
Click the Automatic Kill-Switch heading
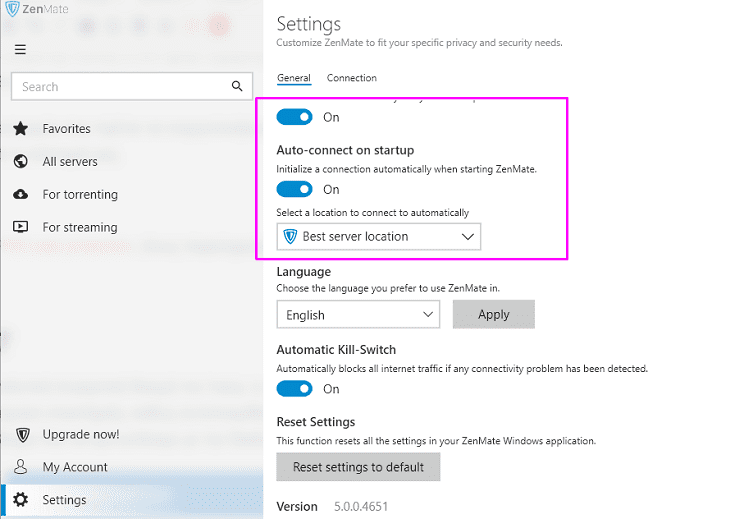click(x=336, y=350)
